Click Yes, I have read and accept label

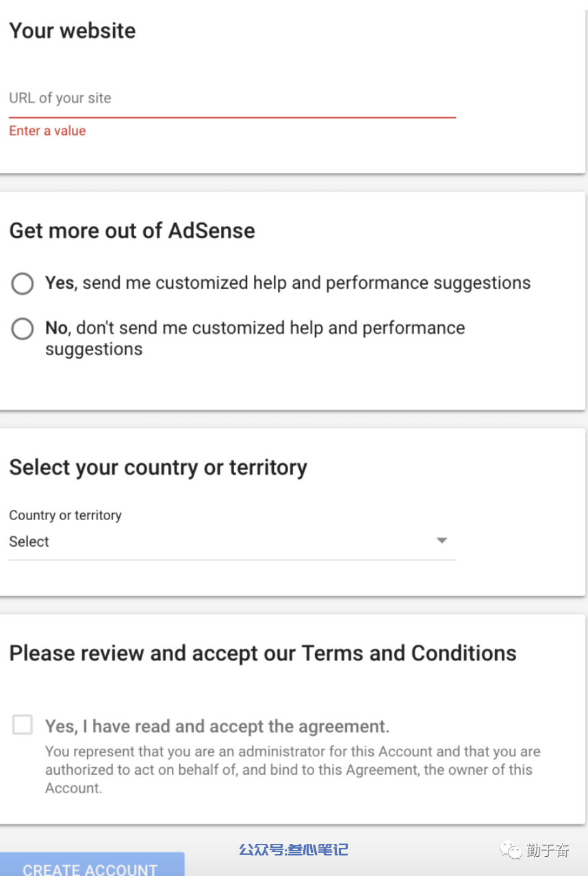click(218, 726)
